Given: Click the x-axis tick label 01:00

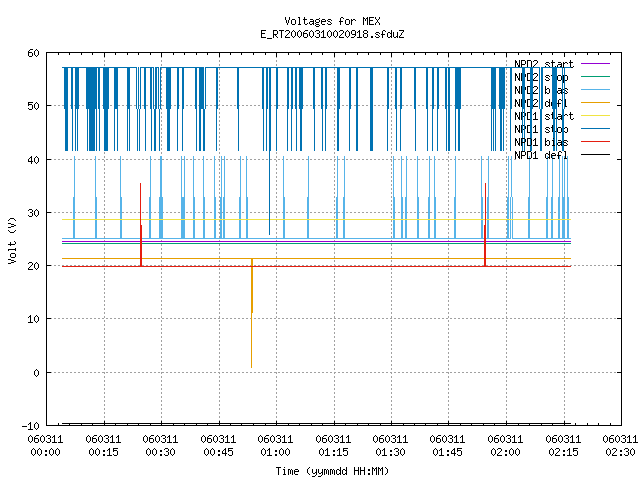Looking at the screenshot, I should point(276,452).
